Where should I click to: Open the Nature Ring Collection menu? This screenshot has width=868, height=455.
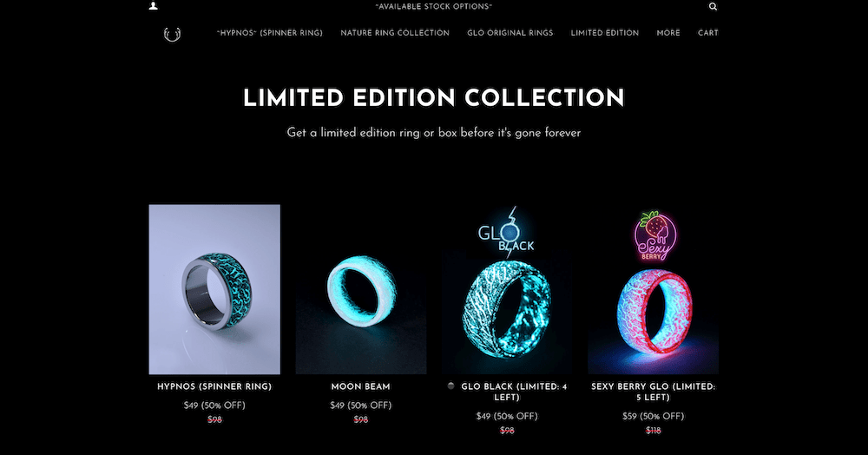[x=395, y=33]
